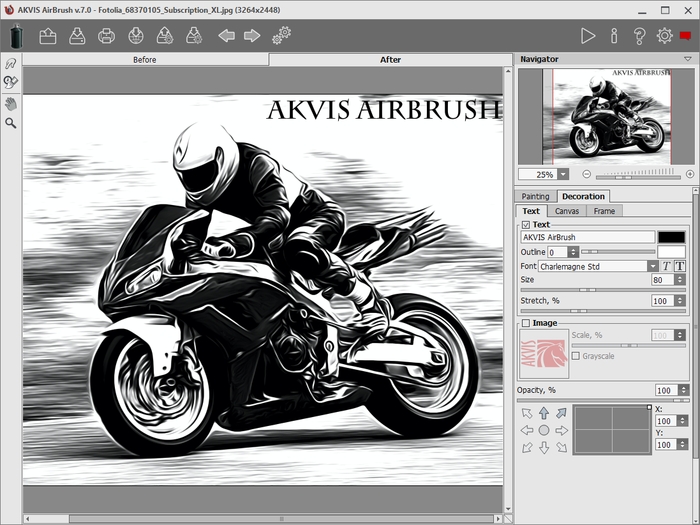Open batch processing gears icon
This screenshot has height=525, width=700.
pos(282,35)
